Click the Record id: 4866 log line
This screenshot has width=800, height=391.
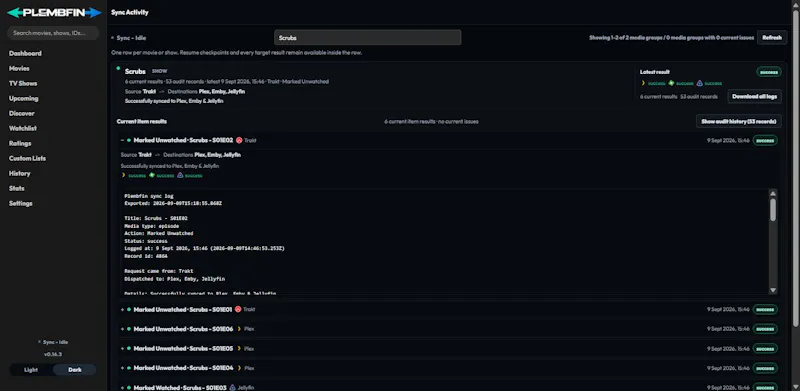tap(146, 256)
